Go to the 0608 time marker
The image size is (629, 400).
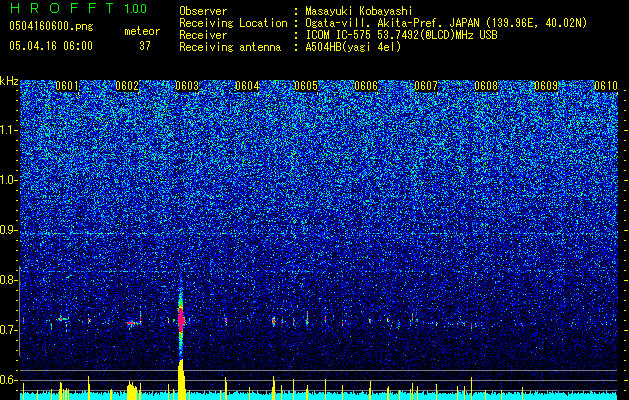coord(486,86)
